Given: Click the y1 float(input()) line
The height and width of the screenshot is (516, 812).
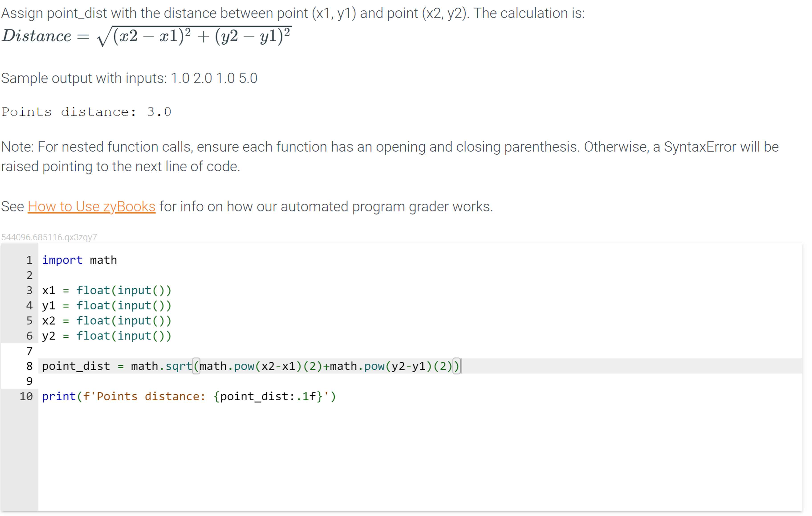Looking at the screenshot, I should pos(106,305).
